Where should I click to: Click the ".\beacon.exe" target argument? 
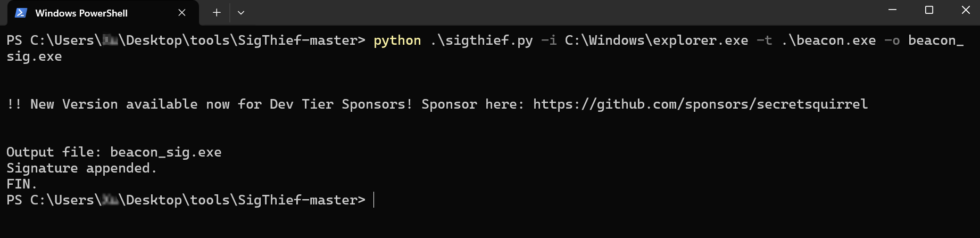[828, 40]
